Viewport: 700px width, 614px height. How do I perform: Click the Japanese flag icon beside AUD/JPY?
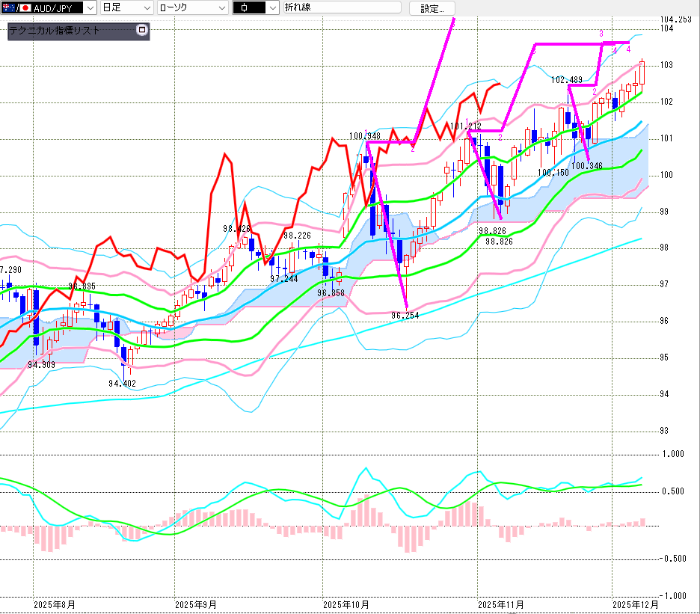25,7
